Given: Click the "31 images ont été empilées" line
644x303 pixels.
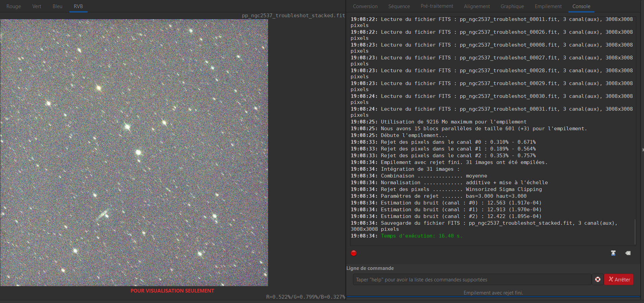Looking at the screenshot, I should click(449, 162).
